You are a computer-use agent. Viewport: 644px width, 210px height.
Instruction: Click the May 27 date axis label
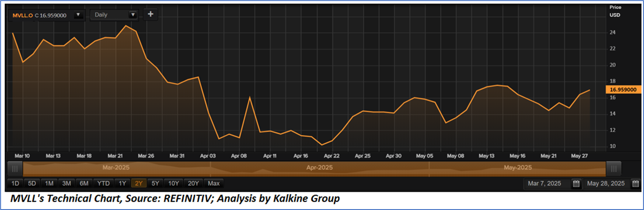coord(579,156)
